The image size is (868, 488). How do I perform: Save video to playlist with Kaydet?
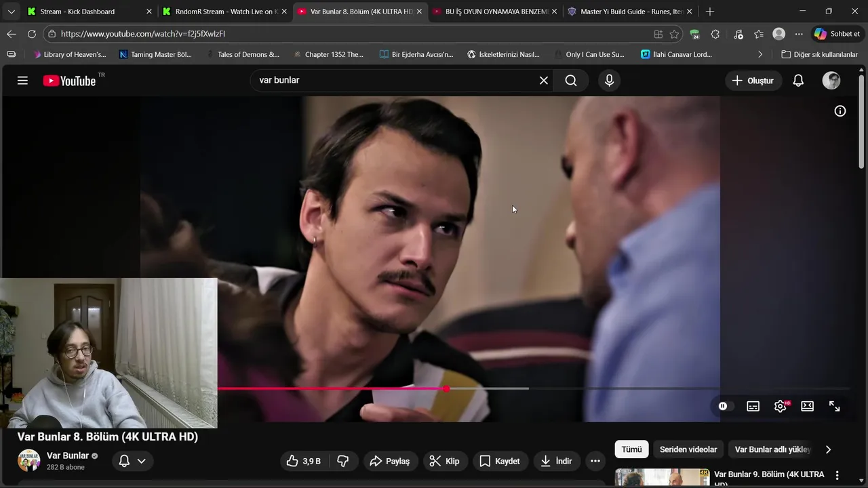pos(500,461)
